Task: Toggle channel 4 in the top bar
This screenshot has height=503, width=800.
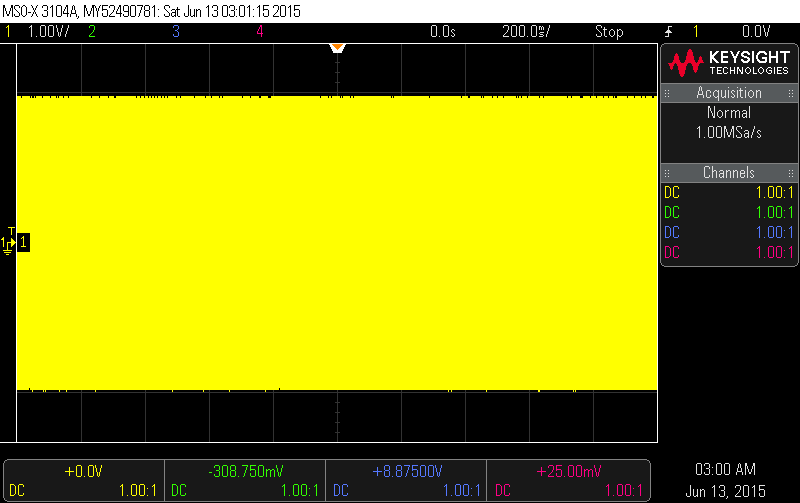Action: click(x=259, y=31)
